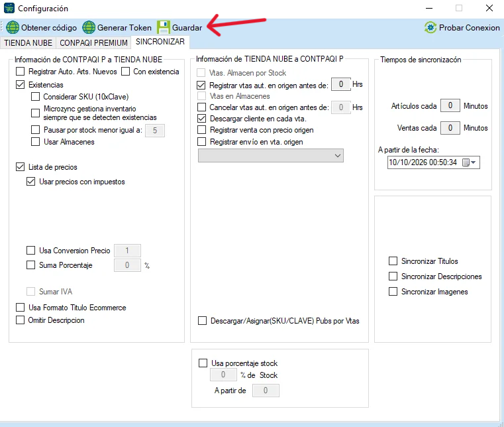Enable Omitir Descripcion checkbox

[x=21, y=320]
